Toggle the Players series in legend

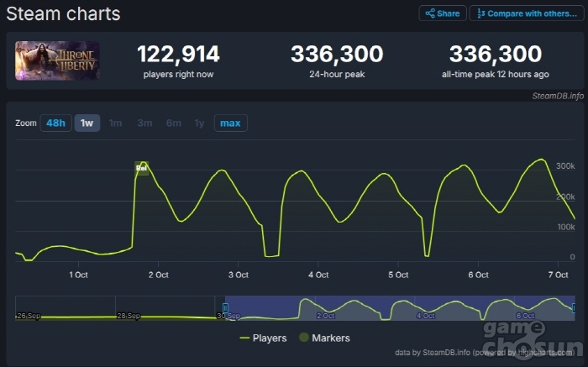(263, 338)
